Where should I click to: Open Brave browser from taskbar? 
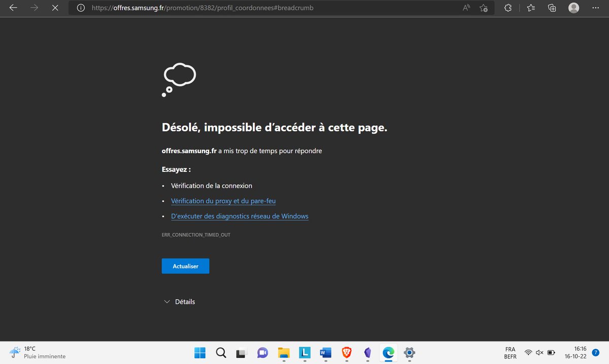click(346, 352)
